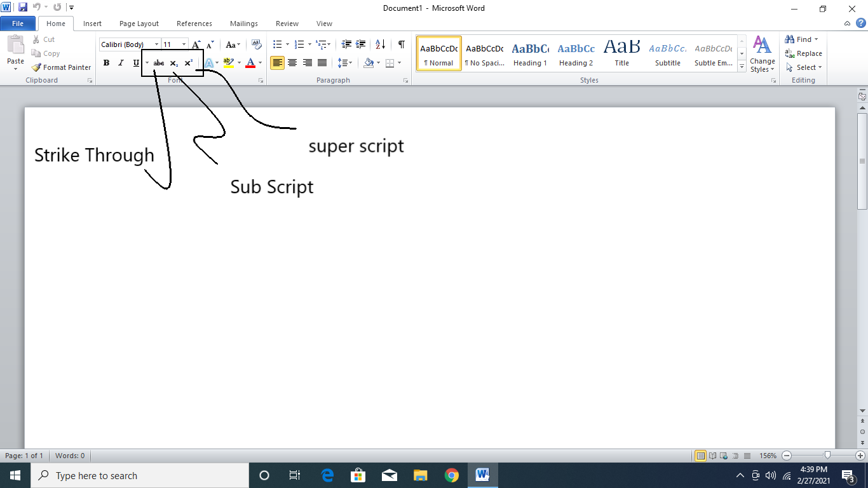Apply strikethrough formatting from the ribbon
Image resolution: width=868 pixels, height=488 pixels.
pyautogui.click(x=159, y=63)
